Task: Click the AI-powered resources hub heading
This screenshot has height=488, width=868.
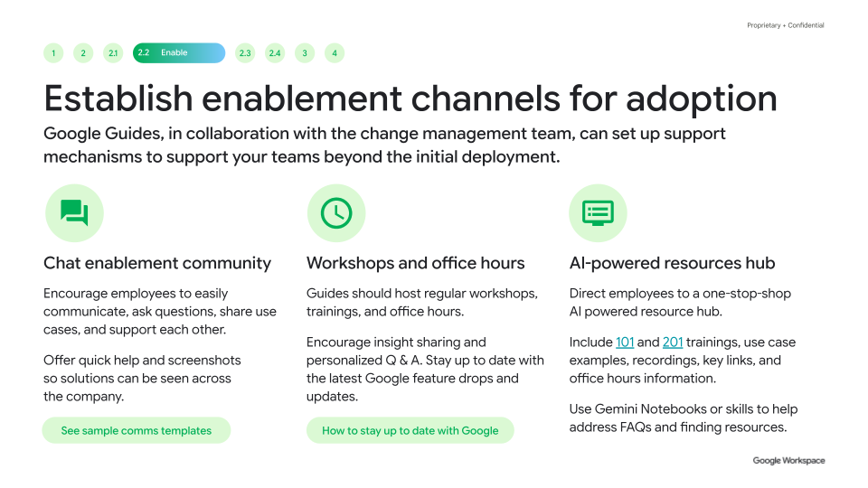Action: [x=672, y=263]
